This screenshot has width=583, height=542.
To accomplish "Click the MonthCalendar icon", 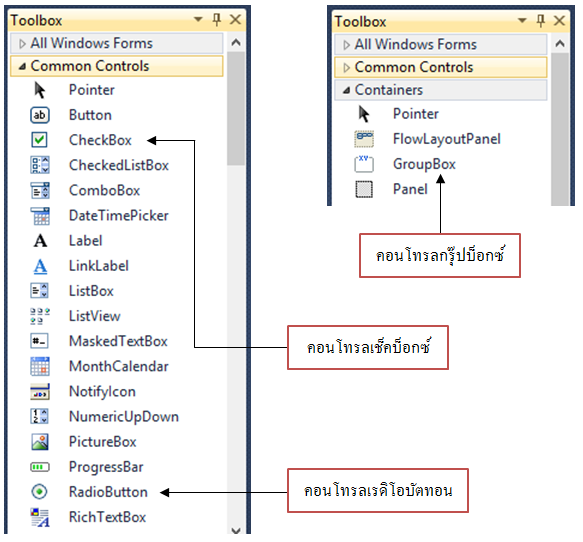I will coord(39,366).
